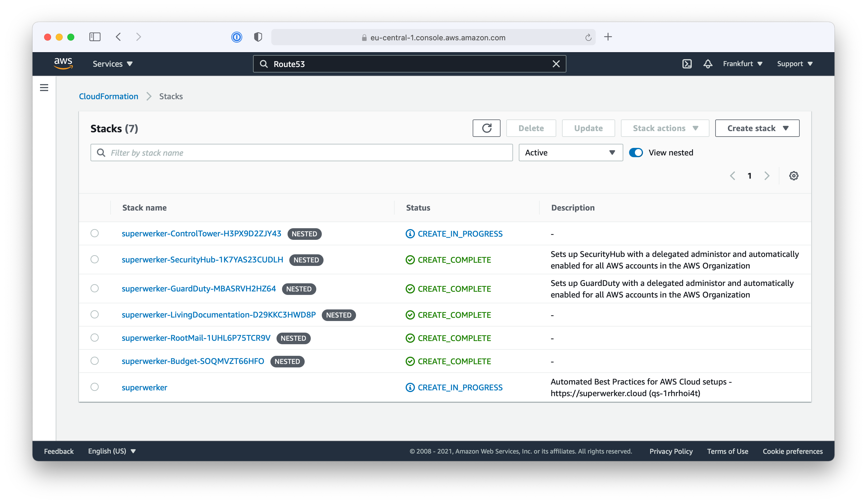
Task: Open table preferences gear icon
Action: coord(794,176)
